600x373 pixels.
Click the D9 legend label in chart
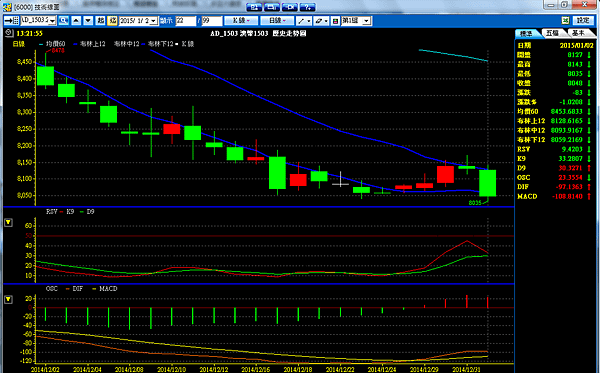(90, 212)
